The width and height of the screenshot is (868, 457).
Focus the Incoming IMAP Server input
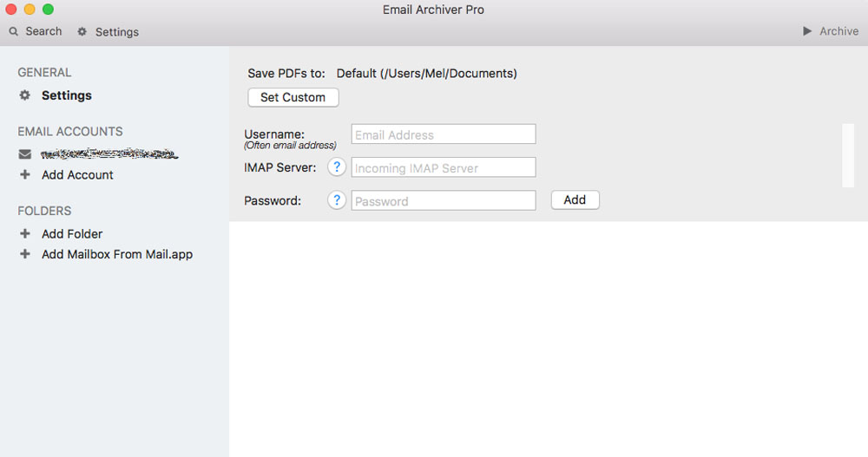443,167
